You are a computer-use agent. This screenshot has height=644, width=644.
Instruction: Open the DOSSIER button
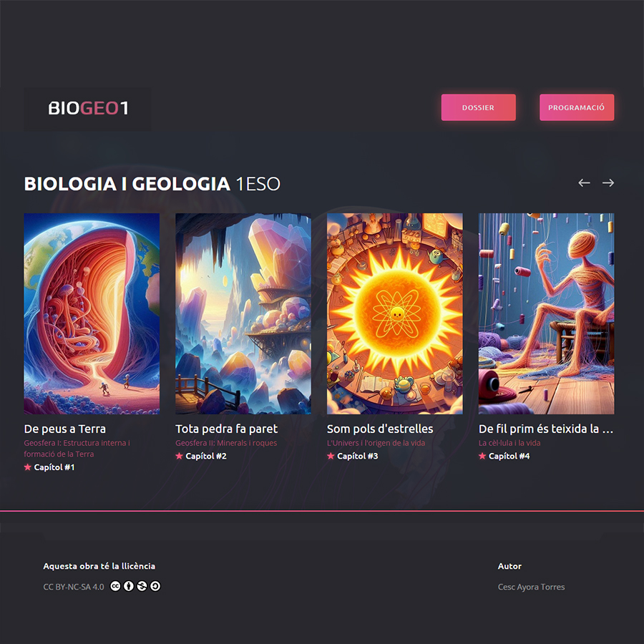479,107
